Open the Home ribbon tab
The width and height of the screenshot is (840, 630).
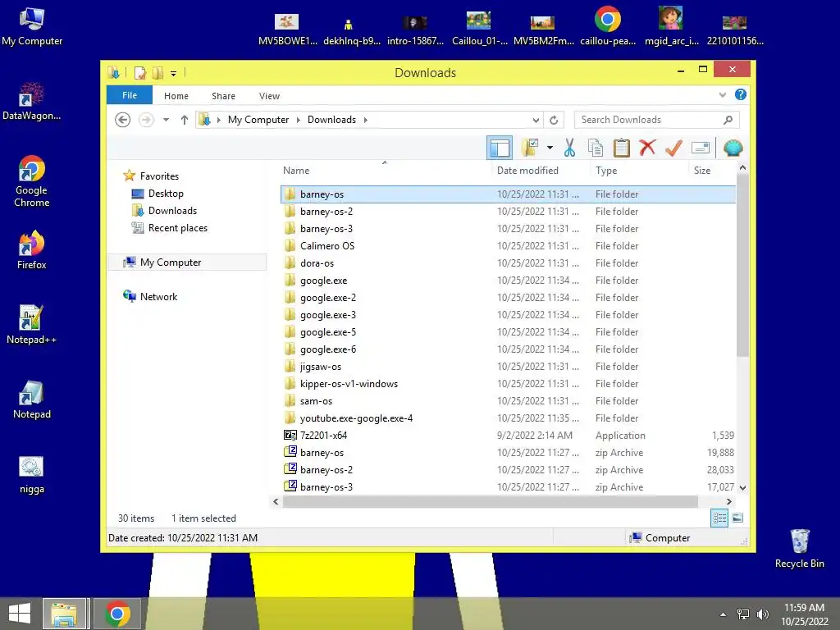[x=176, y=96]
